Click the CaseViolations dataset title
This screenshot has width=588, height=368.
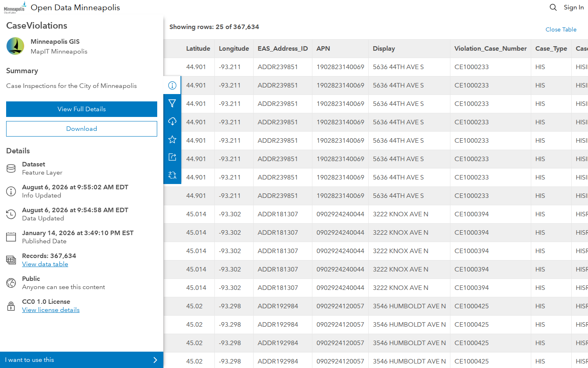pyautogui.click(x=37, y=26)
